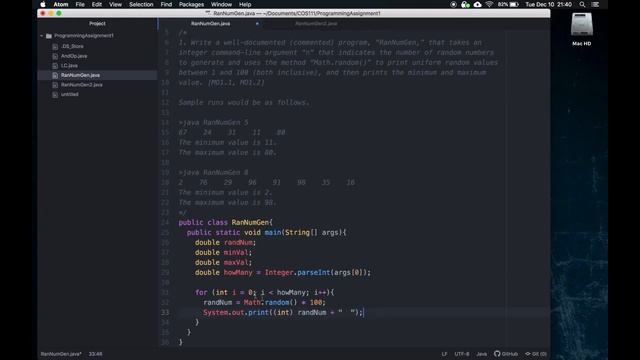Open the Packages menu

[191, 4]
